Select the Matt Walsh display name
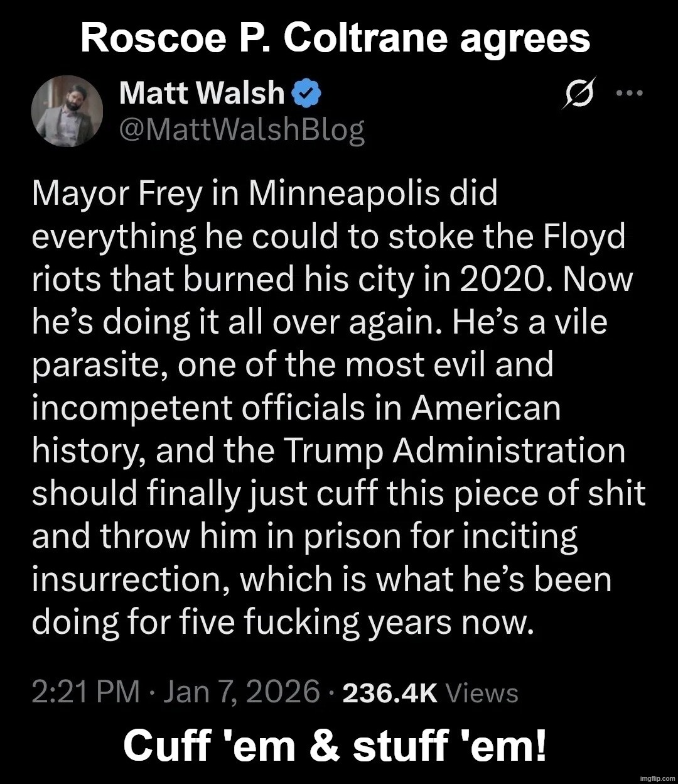Image resolution: width=678 pixels, height=784 pixels. click(x=201, y=92)
